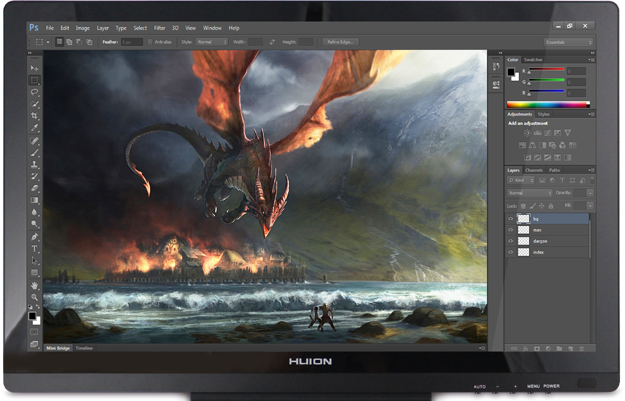
Task: Select the Brush tool
Action: (x=34, y=153)
